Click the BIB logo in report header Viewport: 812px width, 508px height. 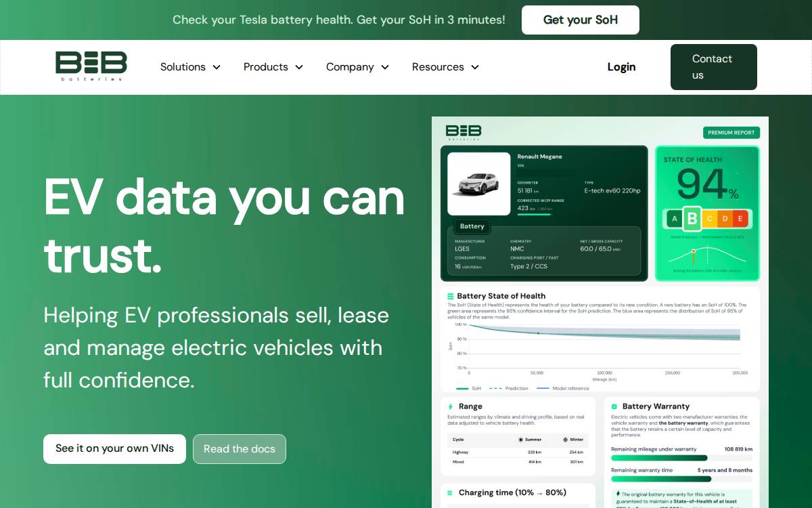(x=464, y=132)
